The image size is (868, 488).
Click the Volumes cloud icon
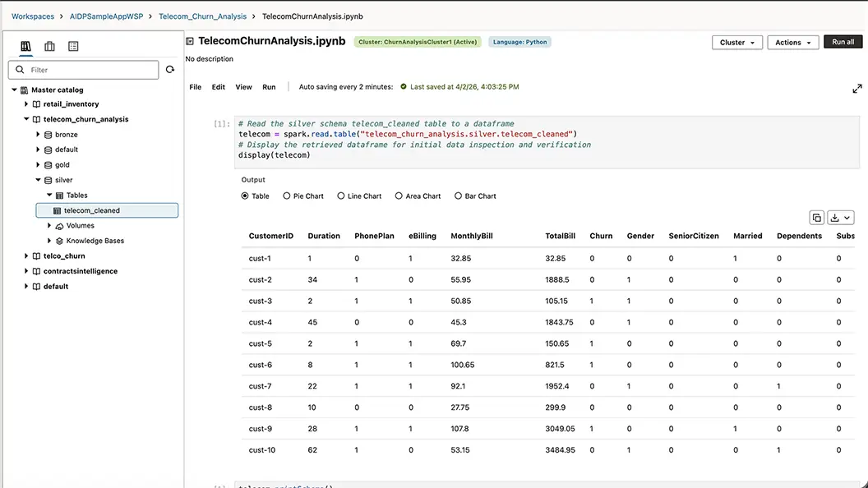59,226
